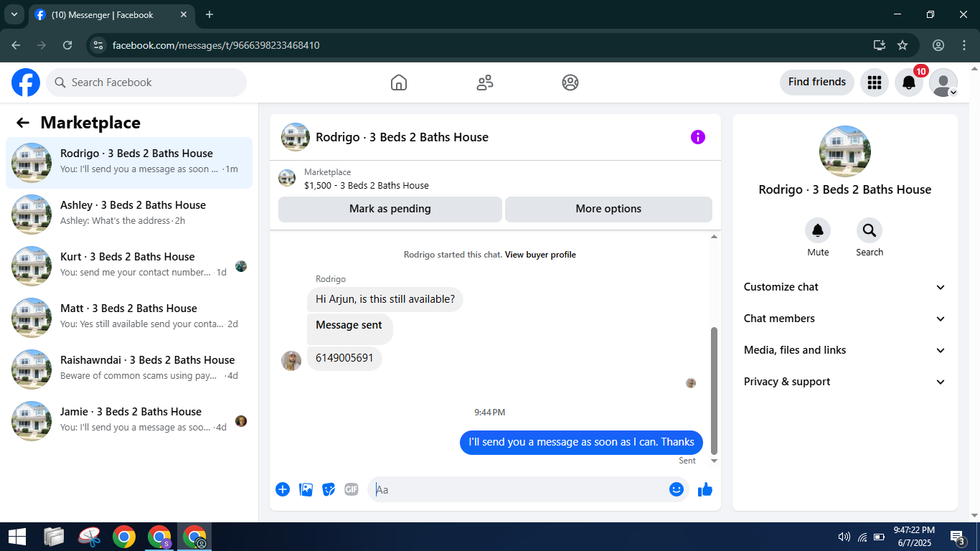The height and width of the screenshot is (551, 980).
Task: Click the browser address bar URL
Action: (x=216, y=45)
